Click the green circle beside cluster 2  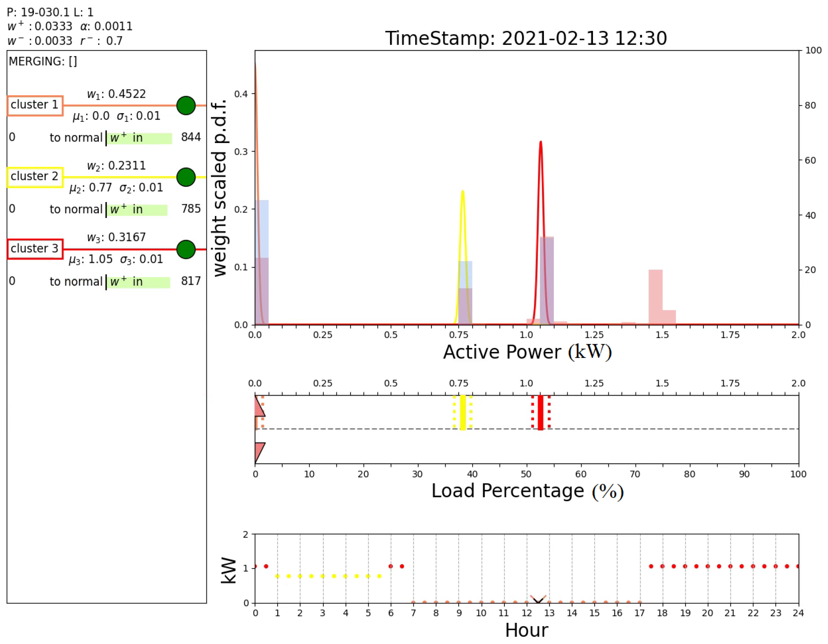(x=186, y=177)
